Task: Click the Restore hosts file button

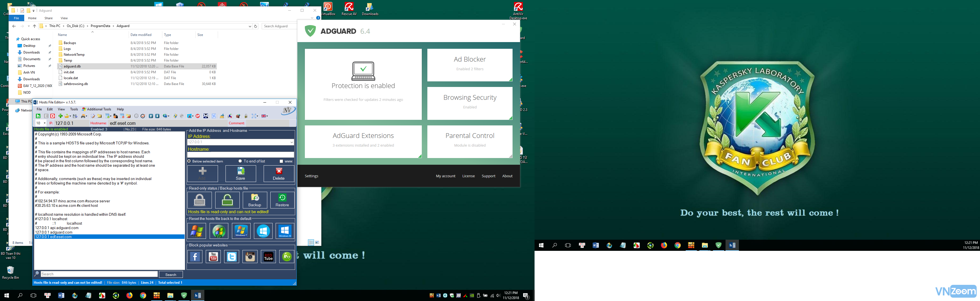Action: (x=282, y=200)
